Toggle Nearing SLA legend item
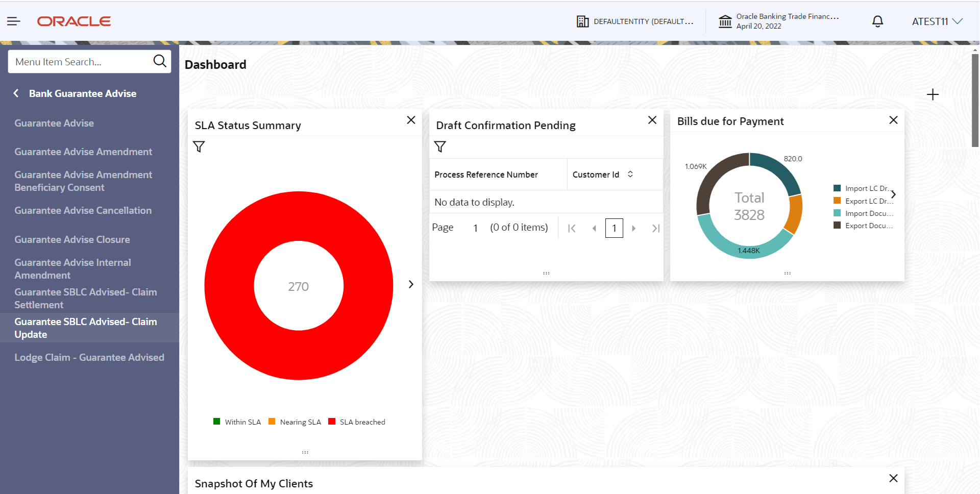 tap(295, 422)
